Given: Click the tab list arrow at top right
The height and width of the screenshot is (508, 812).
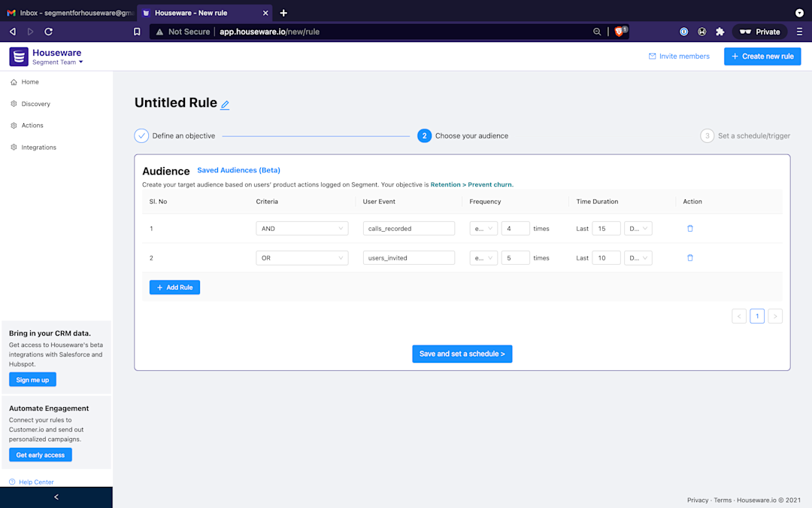Looking at the screenshot, I should pyautogui.click(x=799, y=13).
